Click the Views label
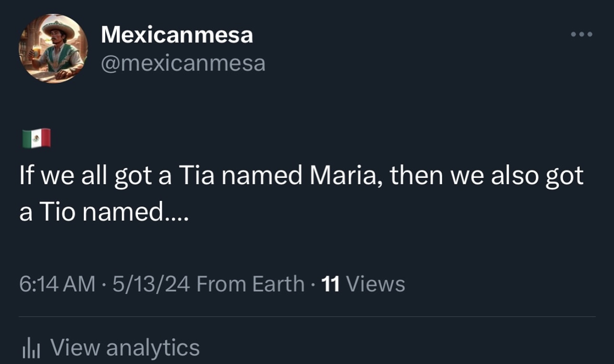Screen dimensions: 614x364 (376, 284)
